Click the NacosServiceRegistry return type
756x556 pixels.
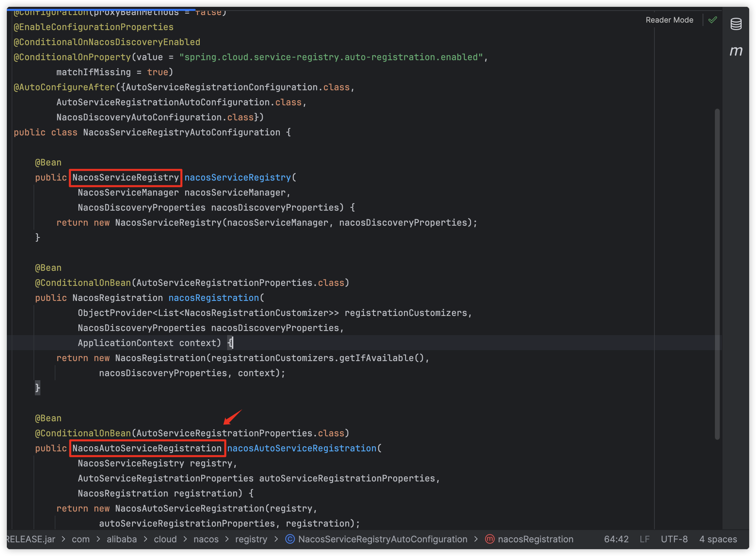(126, 177)
